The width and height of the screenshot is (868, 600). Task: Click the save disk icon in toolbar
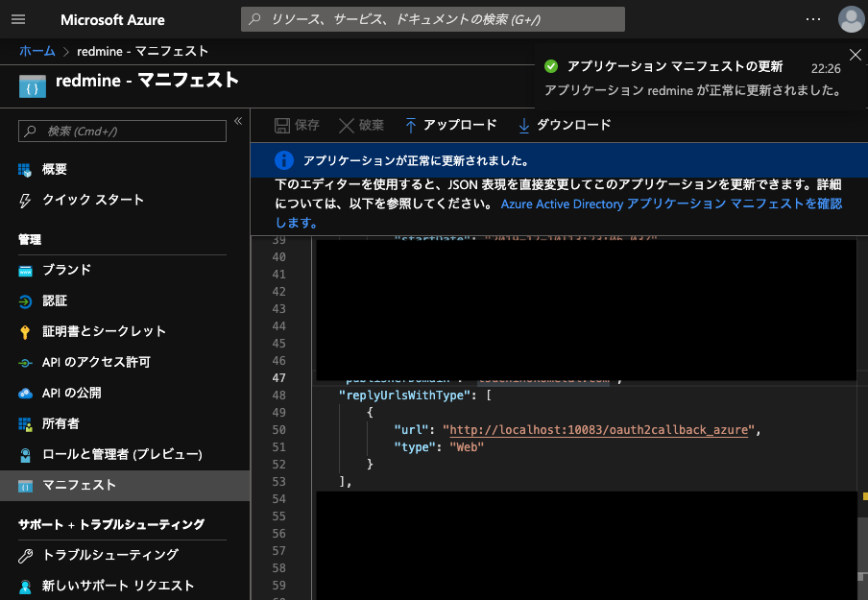pos(282,126)
